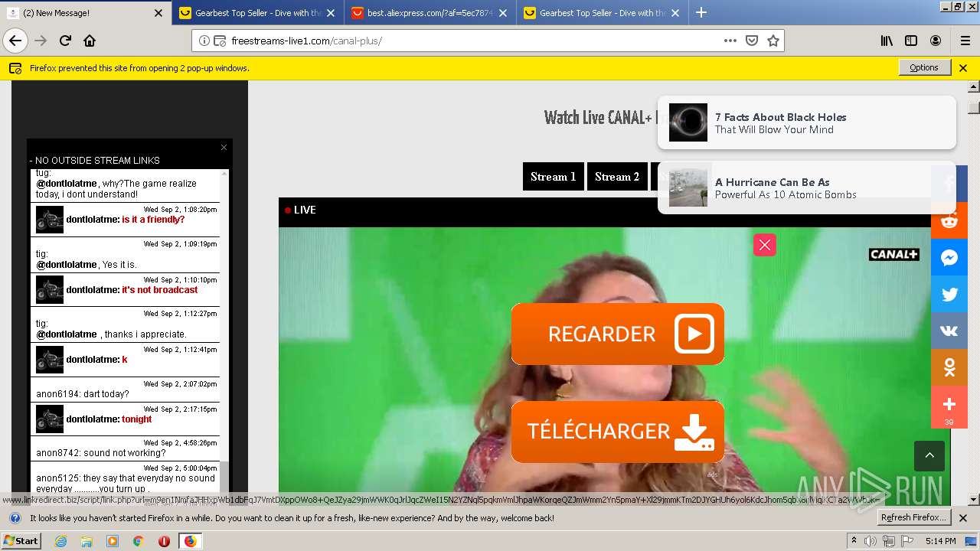Open File Explorer folder in taskbar
This screenshot has height=551, width=980.
tap(87, 541)
